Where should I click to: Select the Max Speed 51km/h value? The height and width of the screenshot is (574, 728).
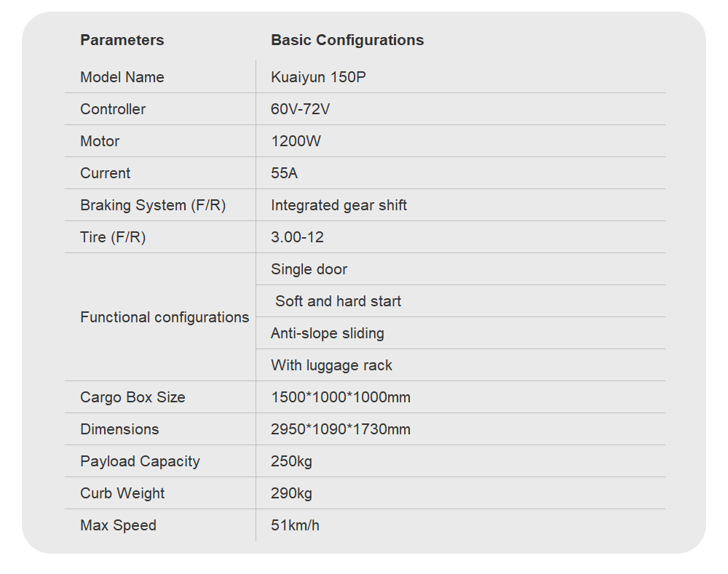click(296, 525)
